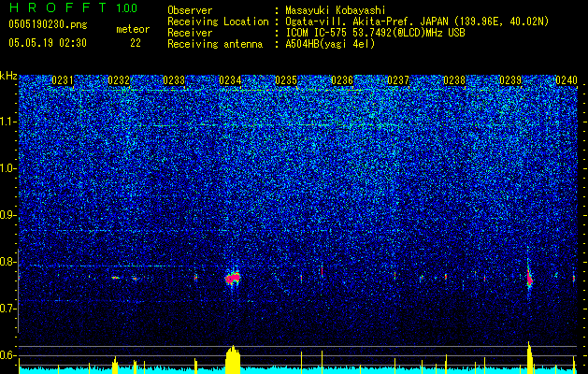Click the Observer label
Screen dimensions: 588x374
click(x=190, y=10)
